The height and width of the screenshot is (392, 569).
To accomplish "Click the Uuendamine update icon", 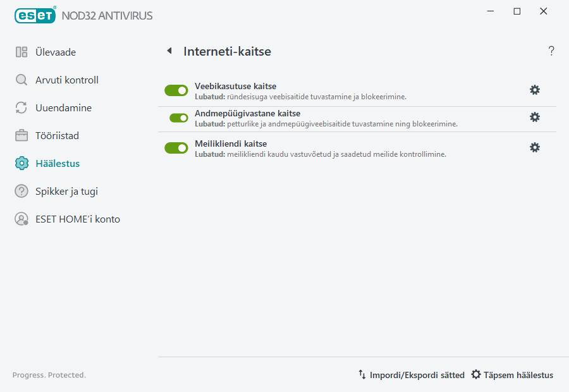I will pos(22,107).
